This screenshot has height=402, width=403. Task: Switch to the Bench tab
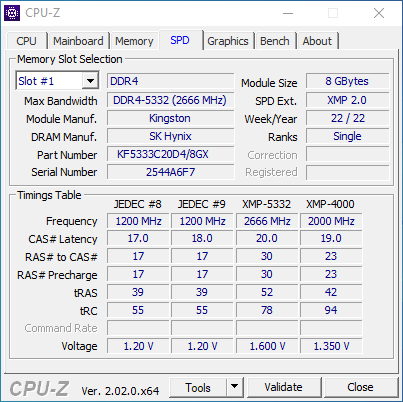(275, 41)
